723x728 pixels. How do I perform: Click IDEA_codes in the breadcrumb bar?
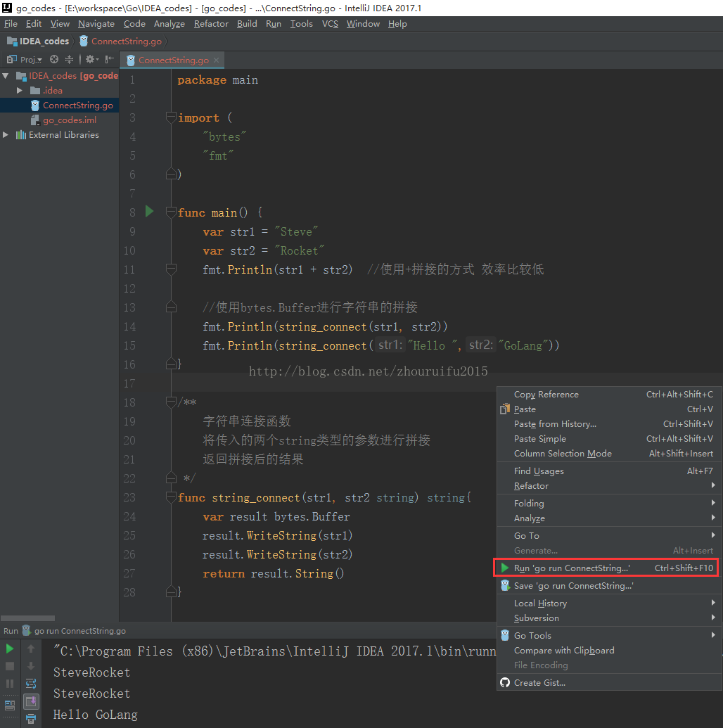click(44, 41)
